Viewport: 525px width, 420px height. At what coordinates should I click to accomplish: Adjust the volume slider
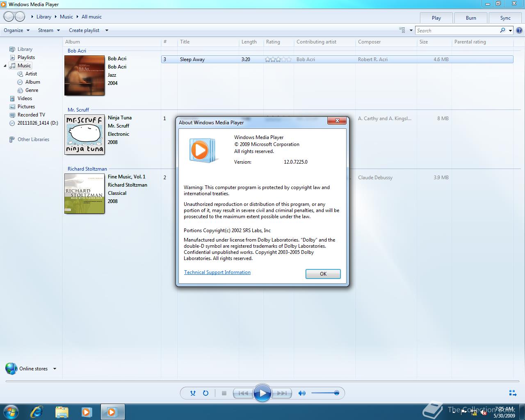(325, 393)
